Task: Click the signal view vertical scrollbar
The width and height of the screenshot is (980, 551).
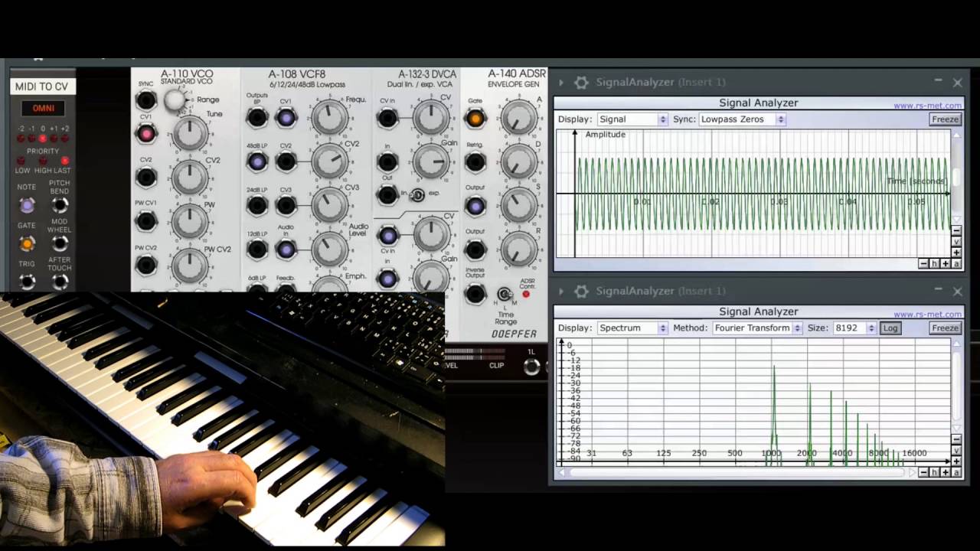Action: (x=956, y=178)
